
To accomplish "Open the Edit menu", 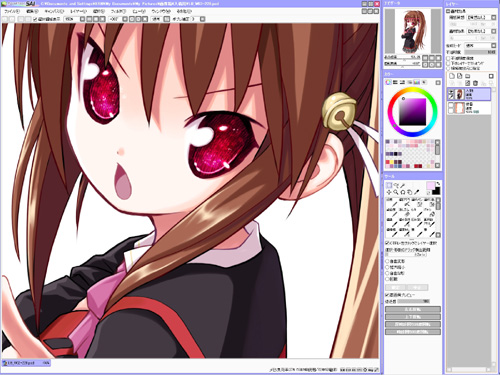I will (x=33, y=11).
